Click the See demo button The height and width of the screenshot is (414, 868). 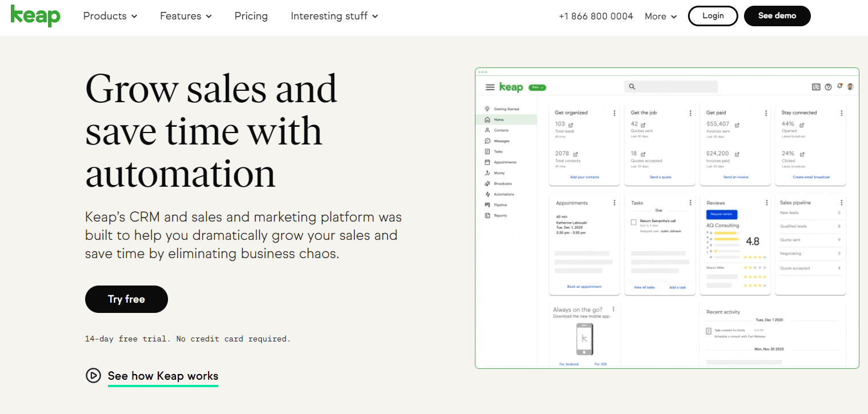coord(777,16)
